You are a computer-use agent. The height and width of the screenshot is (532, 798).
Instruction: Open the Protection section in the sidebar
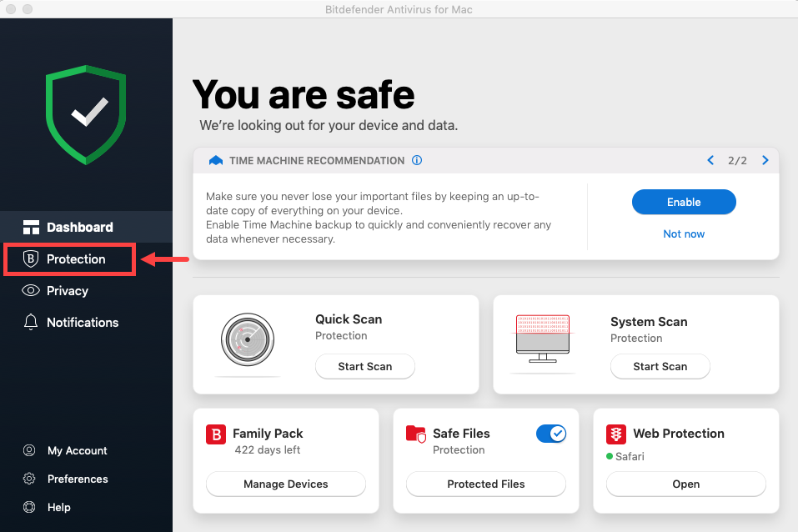point(67,259)
